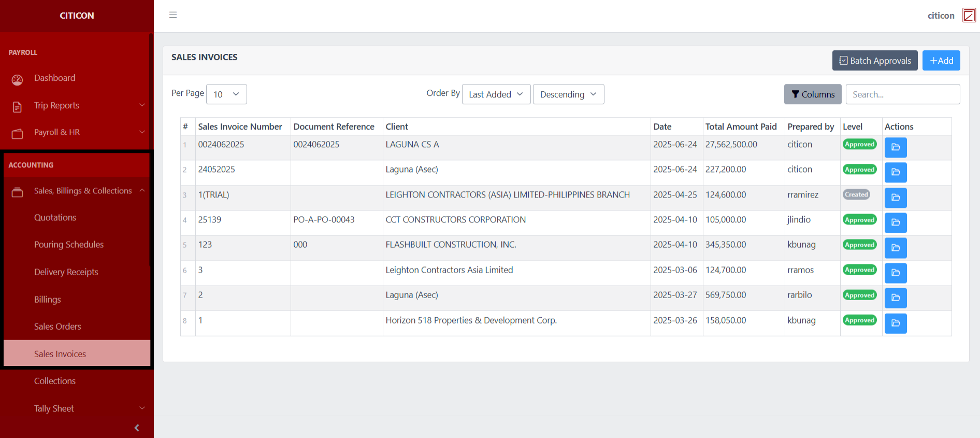Open FLASHBUILT CONSTRUCTION invoice folder action
Viewport: 980px width, 438px height.
point(896,248)
